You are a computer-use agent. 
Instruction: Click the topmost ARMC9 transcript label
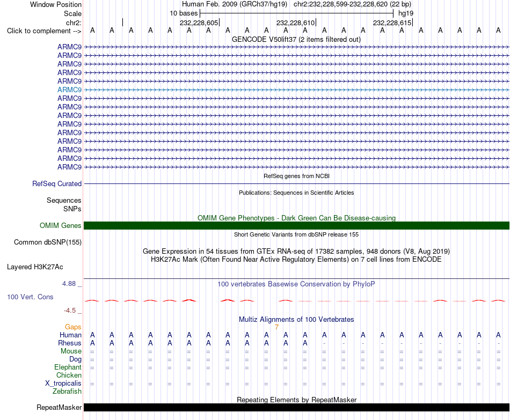click(x=70, y=47)
